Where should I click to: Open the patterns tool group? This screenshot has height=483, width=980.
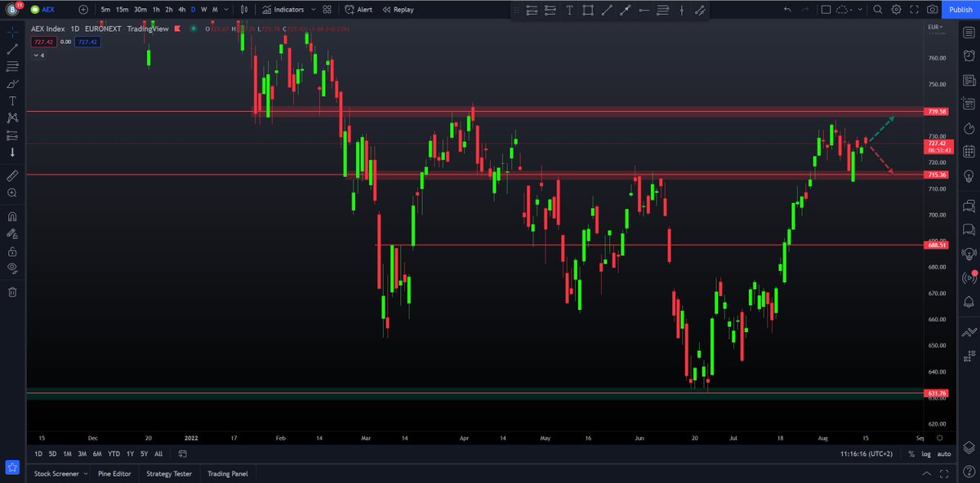coord(12,118)
